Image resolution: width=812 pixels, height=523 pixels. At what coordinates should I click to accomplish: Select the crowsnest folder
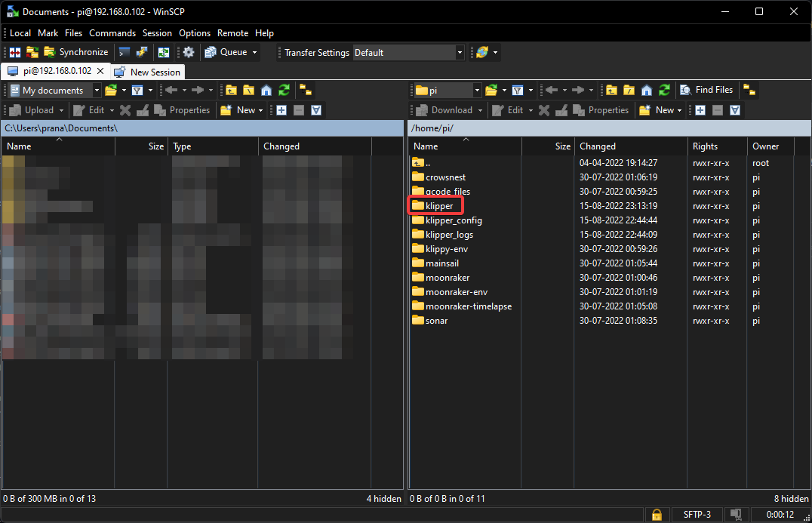tap(439, 177)
